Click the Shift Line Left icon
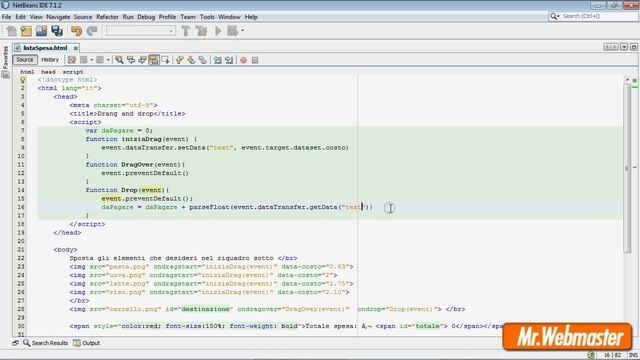This screenshot has height=360, width=640. (x=218, y=60)
